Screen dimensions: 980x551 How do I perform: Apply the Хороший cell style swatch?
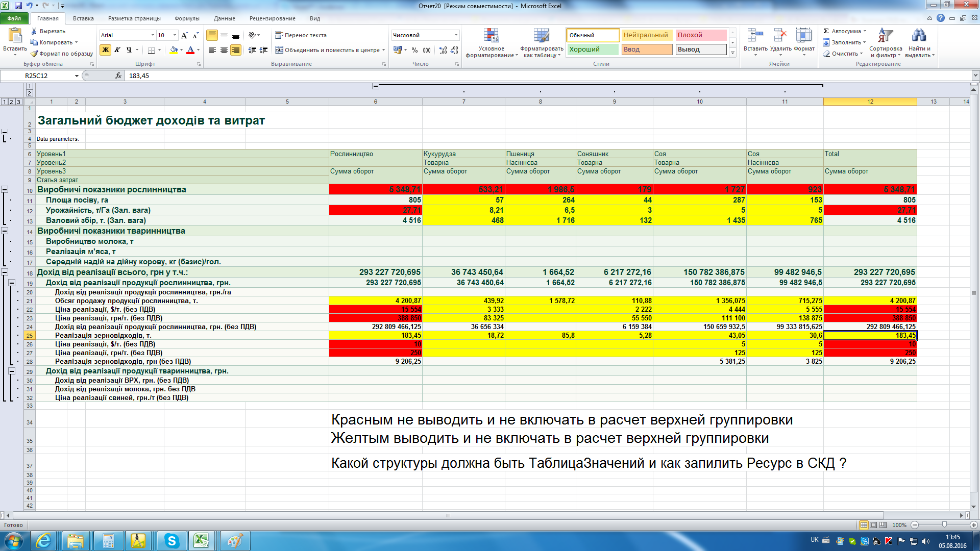pos(593,49)
